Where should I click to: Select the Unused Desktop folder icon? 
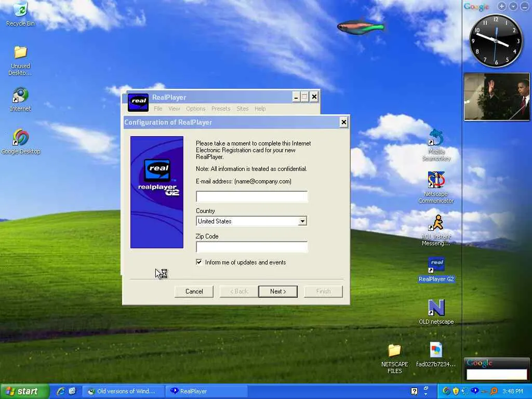20,60
